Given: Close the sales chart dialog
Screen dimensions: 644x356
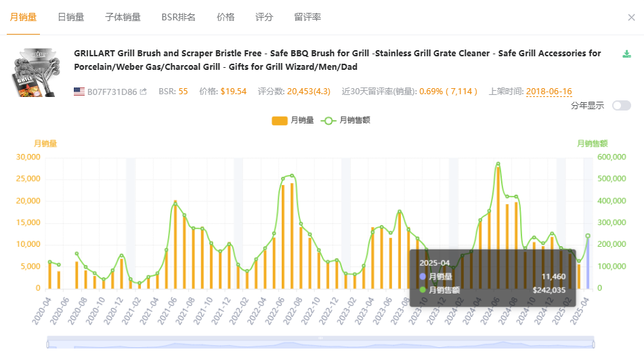Looking at the screenshot, I should click(631, 17).
